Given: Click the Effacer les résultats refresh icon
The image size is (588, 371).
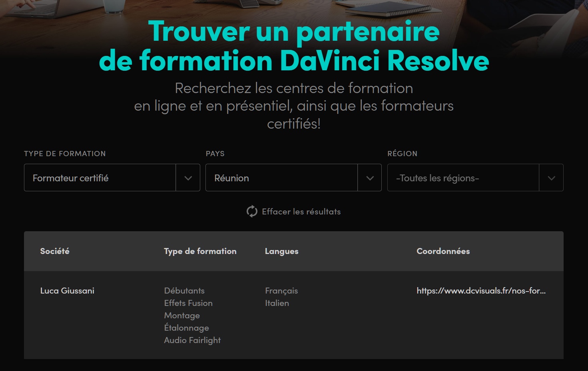Looking at the screenshot, I should (x=251, y=211).
